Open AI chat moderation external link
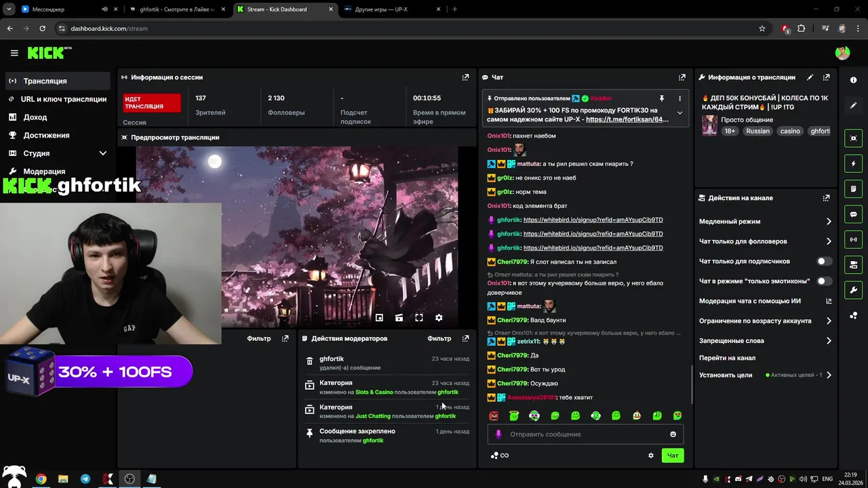868x488 pixels. coord(829,301)
